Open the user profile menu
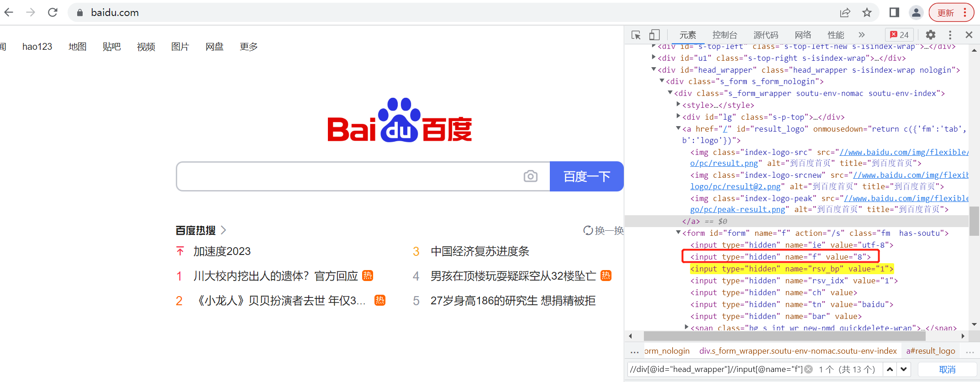 pos(916,13)
